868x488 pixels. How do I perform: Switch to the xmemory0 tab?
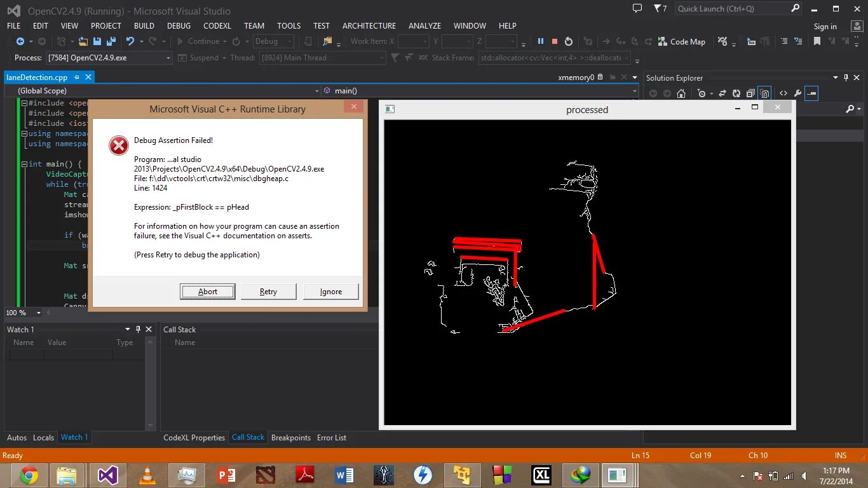tap(576, 78)
